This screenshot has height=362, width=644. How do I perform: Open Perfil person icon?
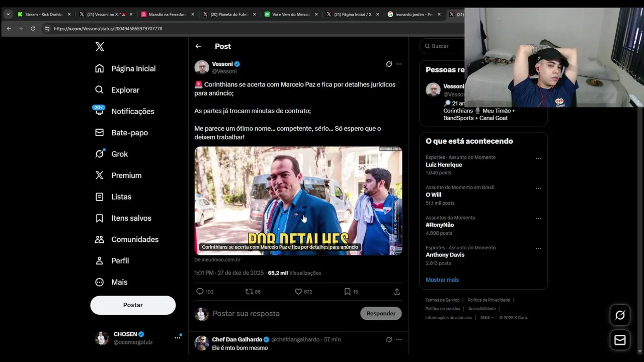click(x=100, y=261)
